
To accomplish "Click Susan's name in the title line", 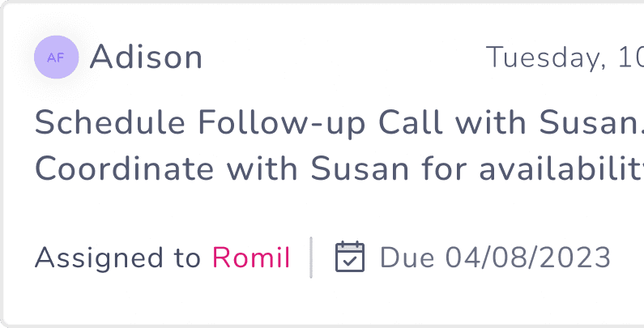I will click(x=590, y=123).
